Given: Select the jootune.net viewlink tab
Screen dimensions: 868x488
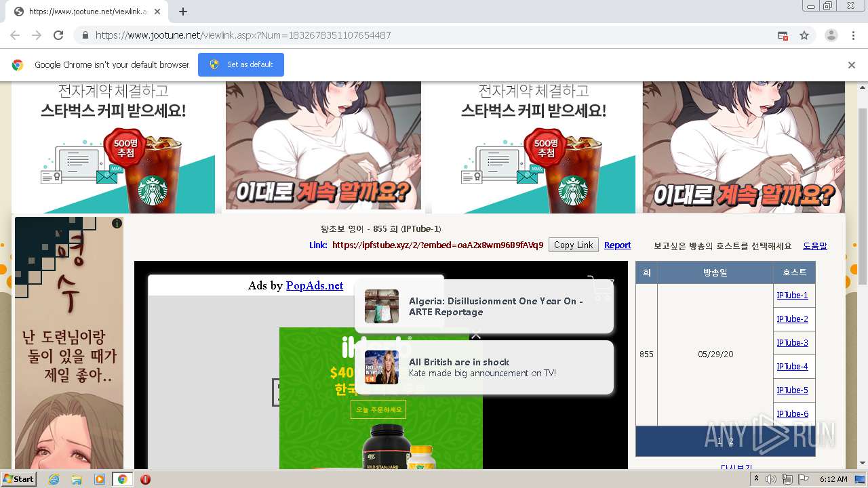Looking at the screenshot, I should pos(87,12).
